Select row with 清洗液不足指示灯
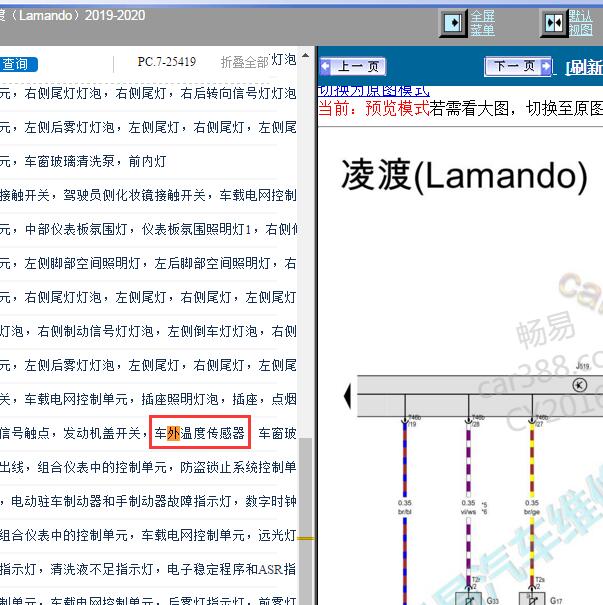603x605 pixels. [x=148, y=569]
